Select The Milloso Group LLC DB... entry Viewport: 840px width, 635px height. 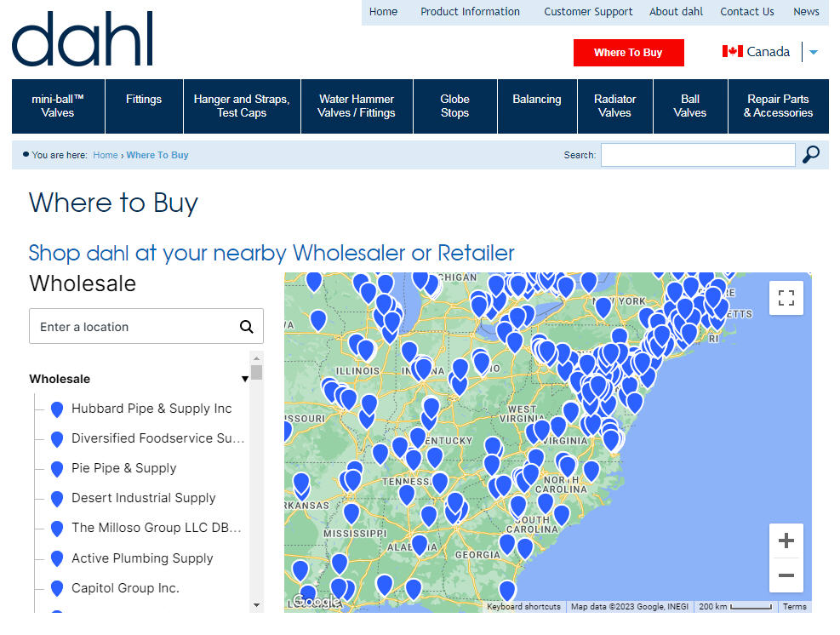pos(157,528)
